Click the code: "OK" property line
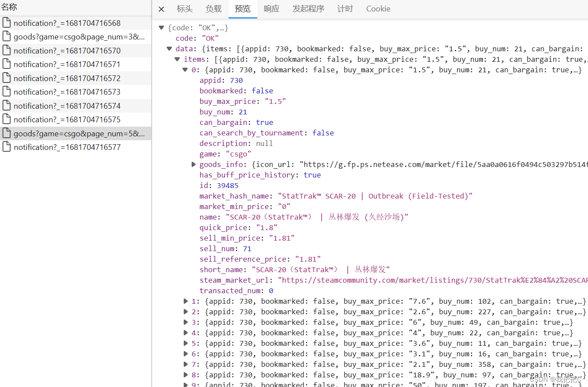Screen dimensions: 588x387 [x=197, y=38]
